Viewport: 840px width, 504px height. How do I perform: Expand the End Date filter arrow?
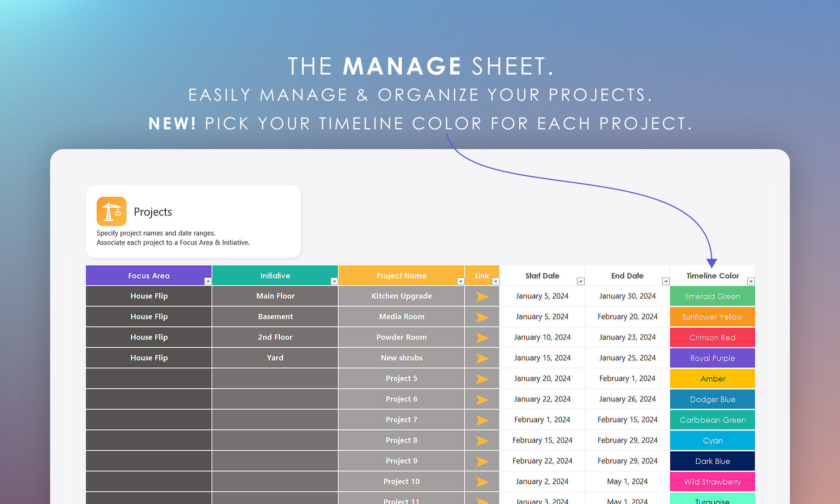coord(666,281)
